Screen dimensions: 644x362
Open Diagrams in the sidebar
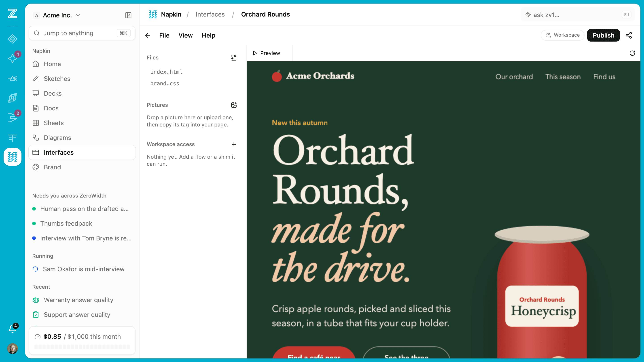[x=82, y=137]
